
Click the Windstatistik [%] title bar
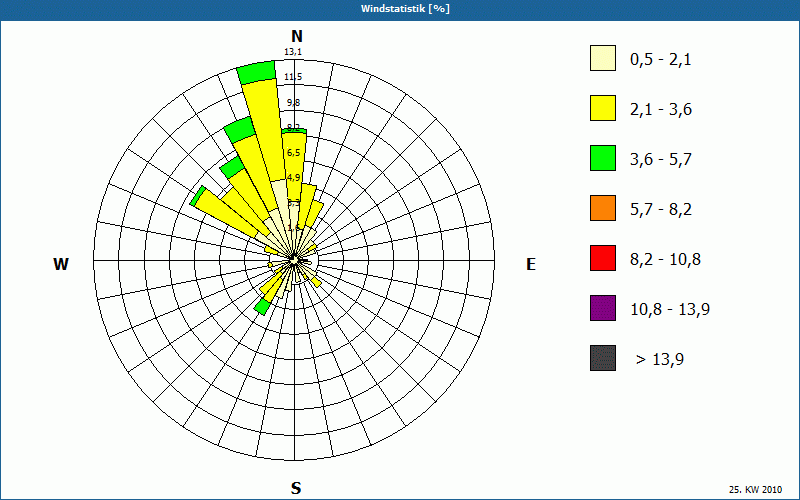(x=400, y=10)
